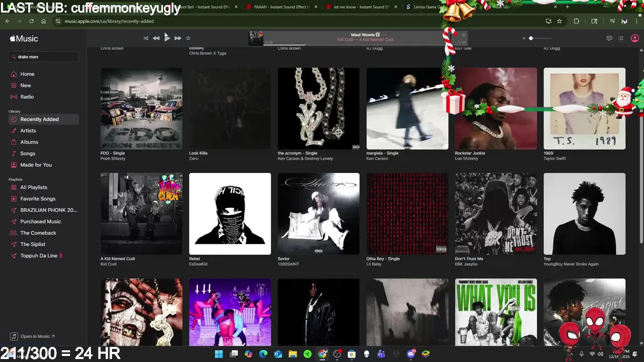This screenshot has height=362, width=644.
Task: Skip to the next track
Action: point(178,38)
